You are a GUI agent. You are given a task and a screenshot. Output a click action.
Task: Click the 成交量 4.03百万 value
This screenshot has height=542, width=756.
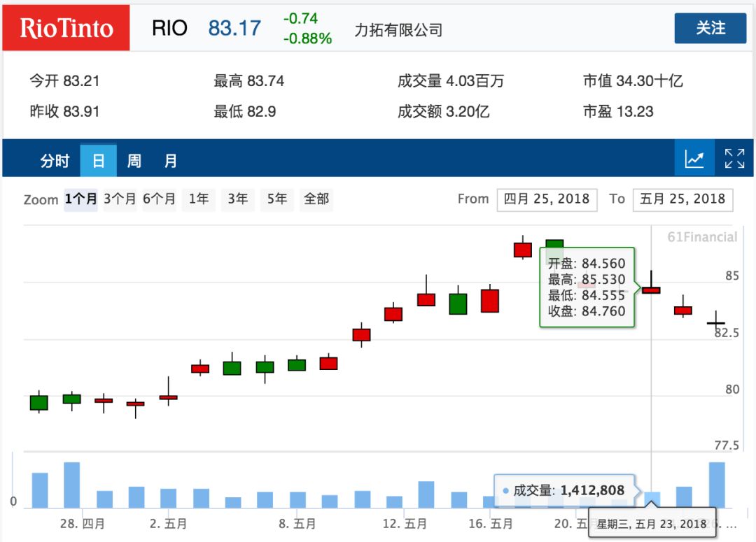point(451,80)
